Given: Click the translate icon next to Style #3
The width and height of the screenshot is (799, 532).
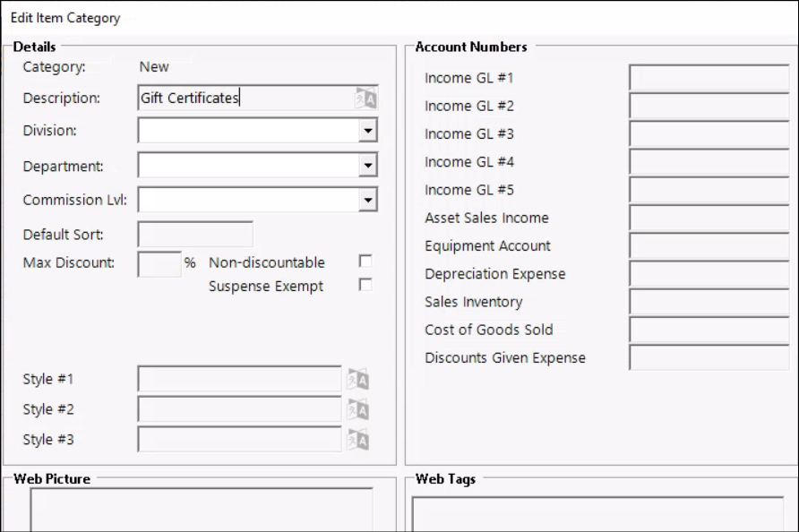Looking at the screenshot, I should click(358, 439).
